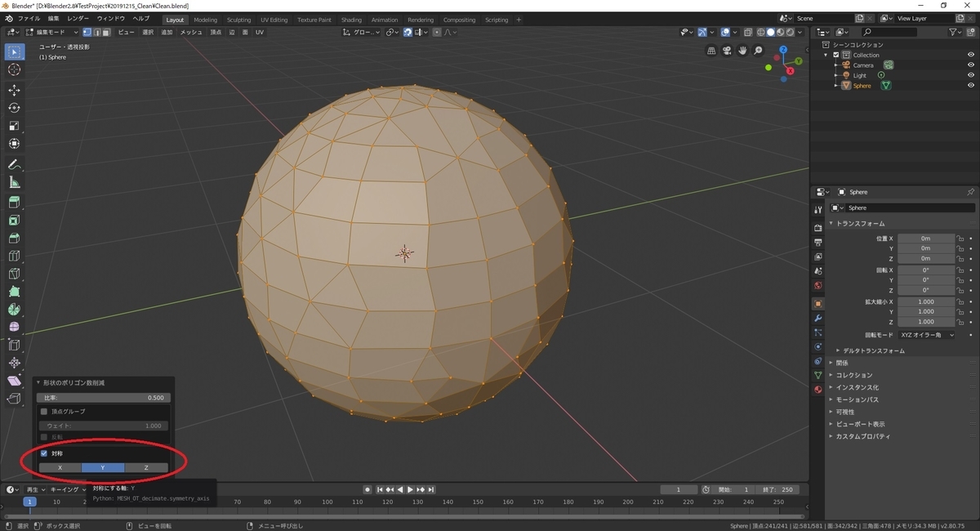Select the X symmetry axis

click(60, 467)
